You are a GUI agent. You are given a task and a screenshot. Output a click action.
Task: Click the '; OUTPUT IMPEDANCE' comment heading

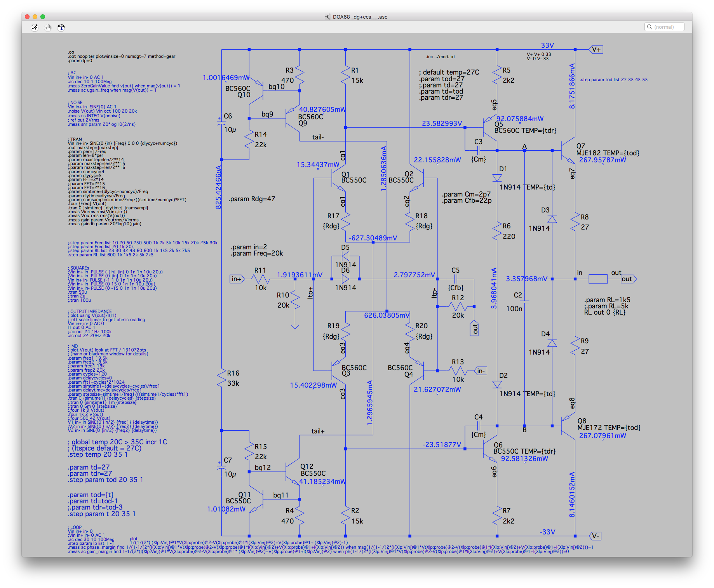click(90, 311)
